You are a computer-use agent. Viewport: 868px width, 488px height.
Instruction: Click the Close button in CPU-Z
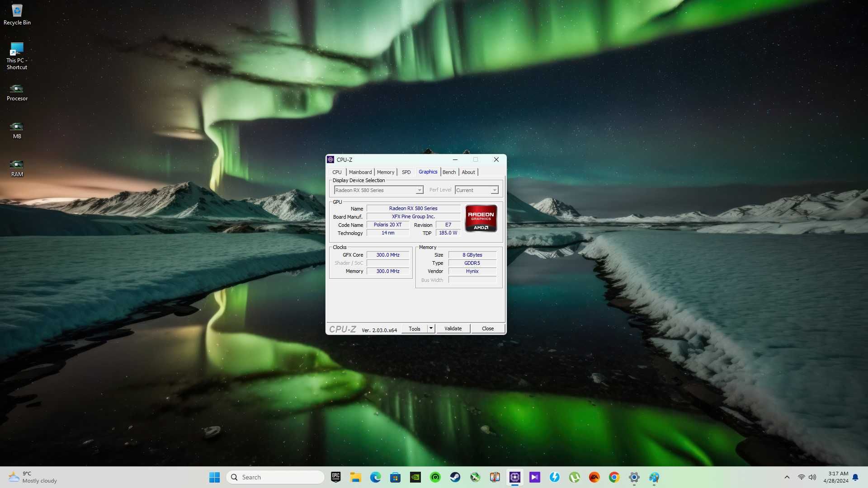488,328
